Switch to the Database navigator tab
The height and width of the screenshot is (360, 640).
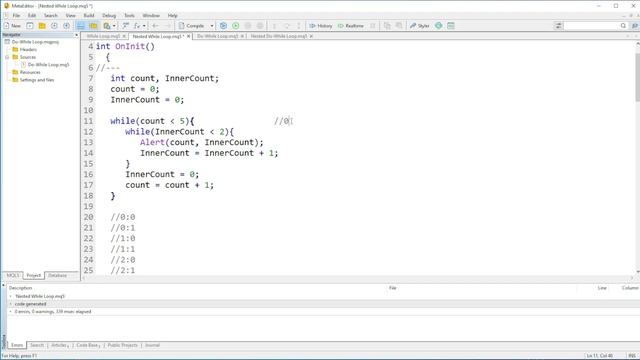coord(58,276)
